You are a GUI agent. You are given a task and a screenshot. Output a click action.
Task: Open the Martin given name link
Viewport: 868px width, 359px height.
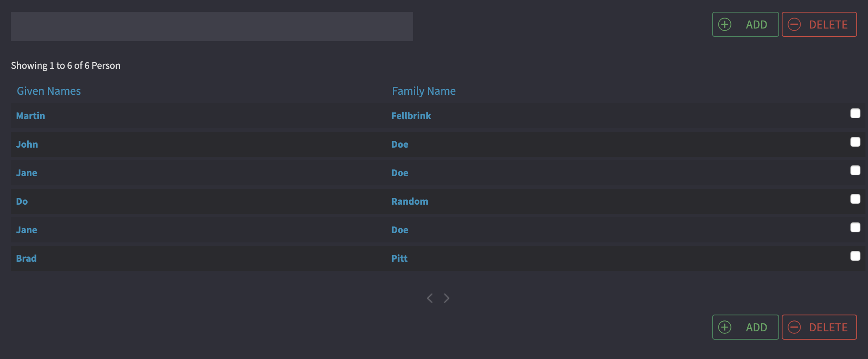click(x=31, y=116)
